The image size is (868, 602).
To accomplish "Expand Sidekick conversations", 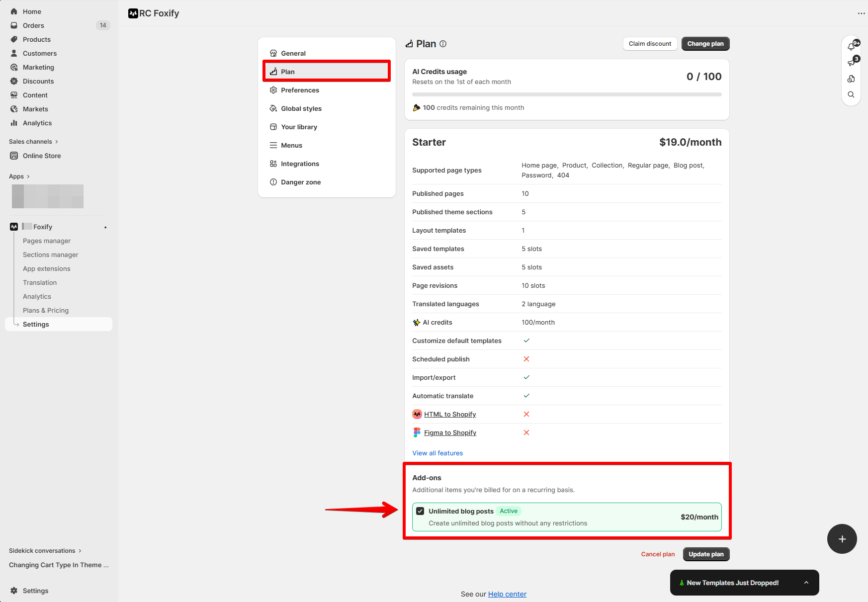I will click(x=45, y=551).
